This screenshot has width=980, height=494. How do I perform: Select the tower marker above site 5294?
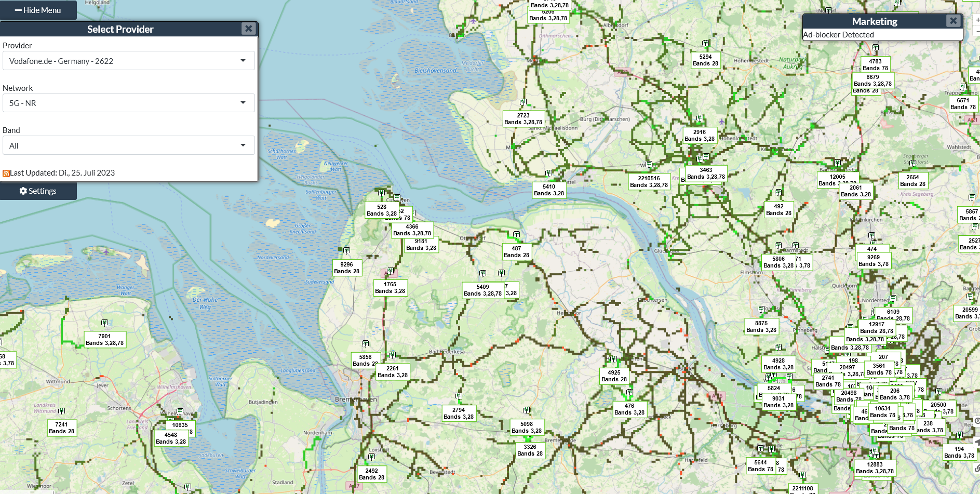[706, 44]
